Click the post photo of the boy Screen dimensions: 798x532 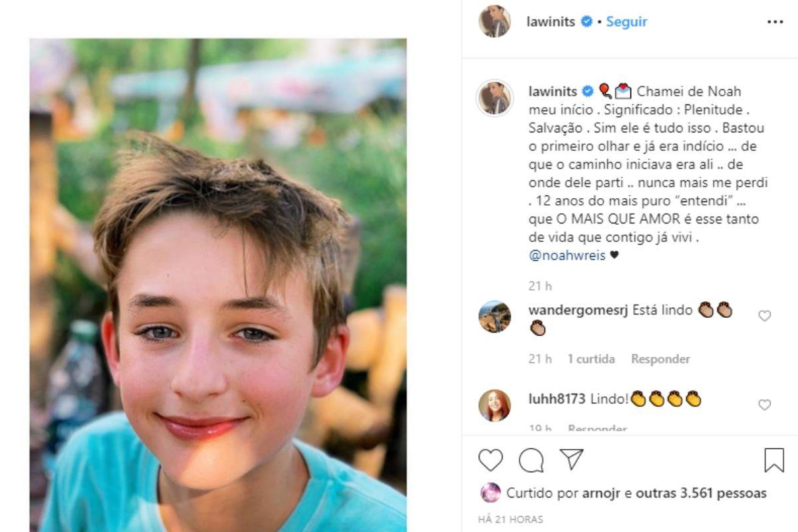(218, 286)
